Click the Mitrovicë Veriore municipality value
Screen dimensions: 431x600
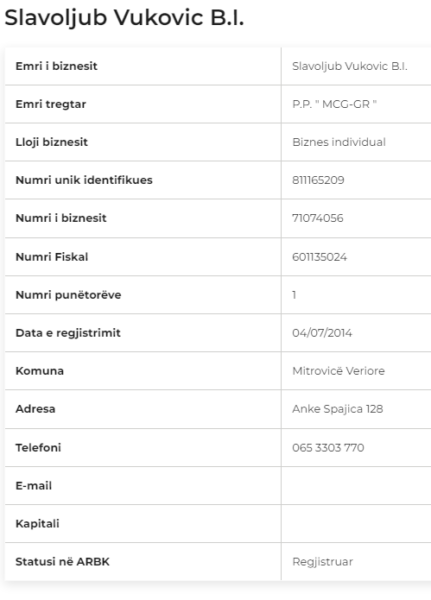click(x=338, y=371)
